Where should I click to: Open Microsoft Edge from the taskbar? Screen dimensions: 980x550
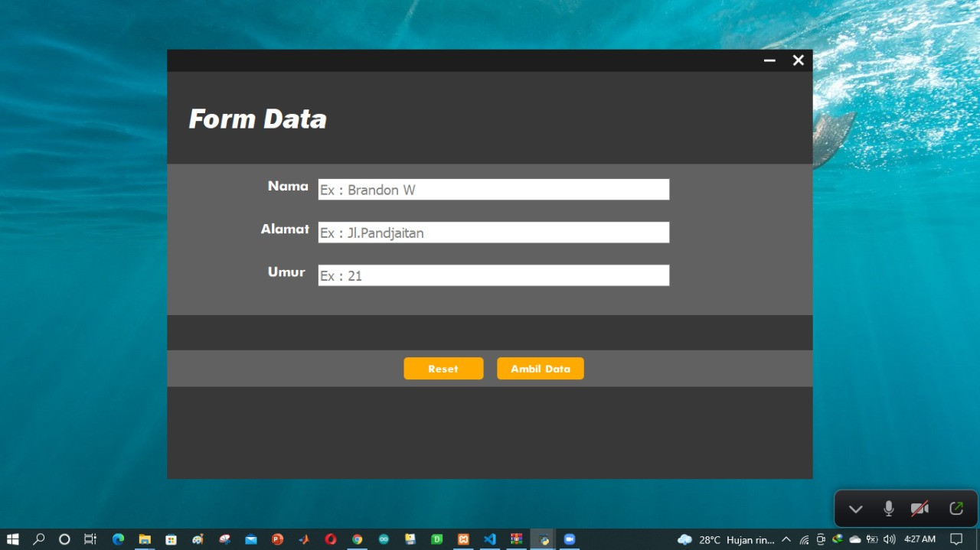click(x=118, y=539)
